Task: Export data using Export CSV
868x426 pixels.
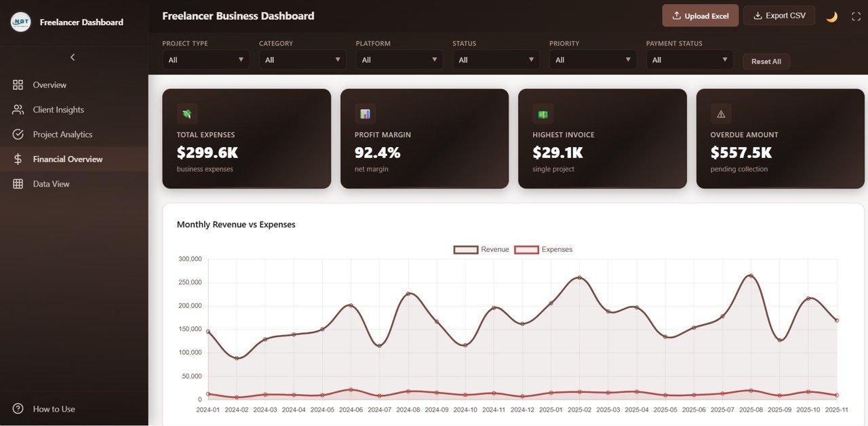Action: click(x=779, y=15)
